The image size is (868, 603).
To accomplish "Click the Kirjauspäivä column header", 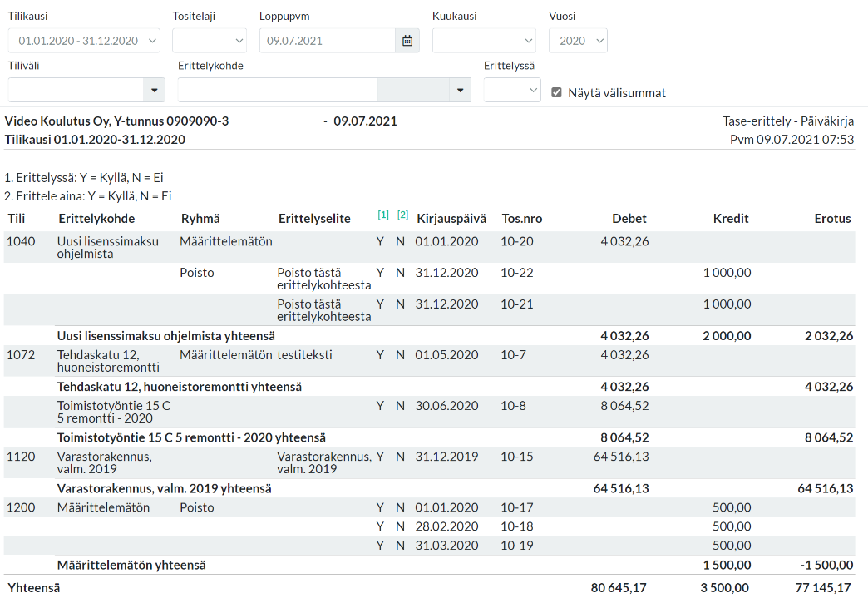I will (451, 219).
